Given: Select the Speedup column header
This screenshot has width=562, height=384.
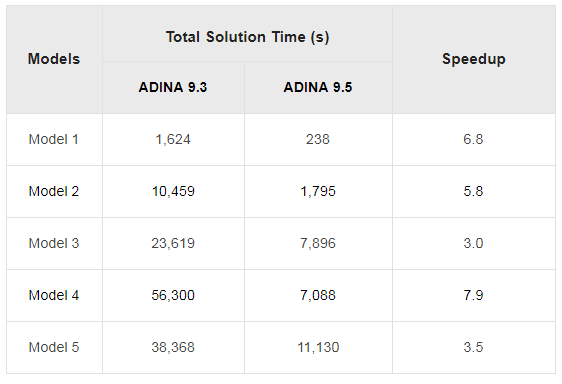Looking at the screenshot, I should (474, 59).
